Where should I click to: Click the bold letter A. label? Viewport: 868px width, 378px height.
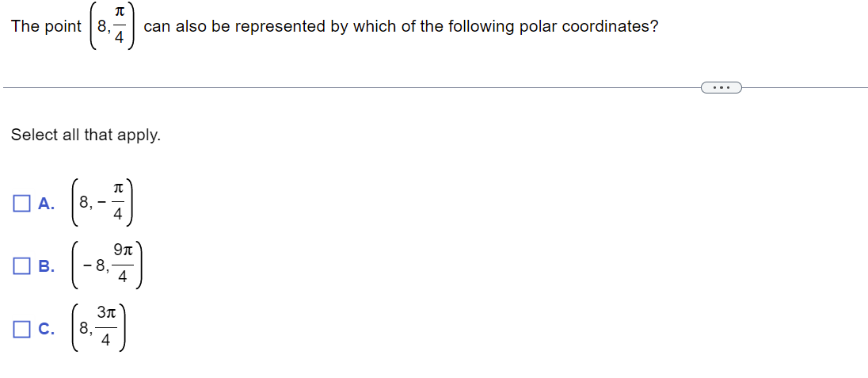click(x=47, y=204)
